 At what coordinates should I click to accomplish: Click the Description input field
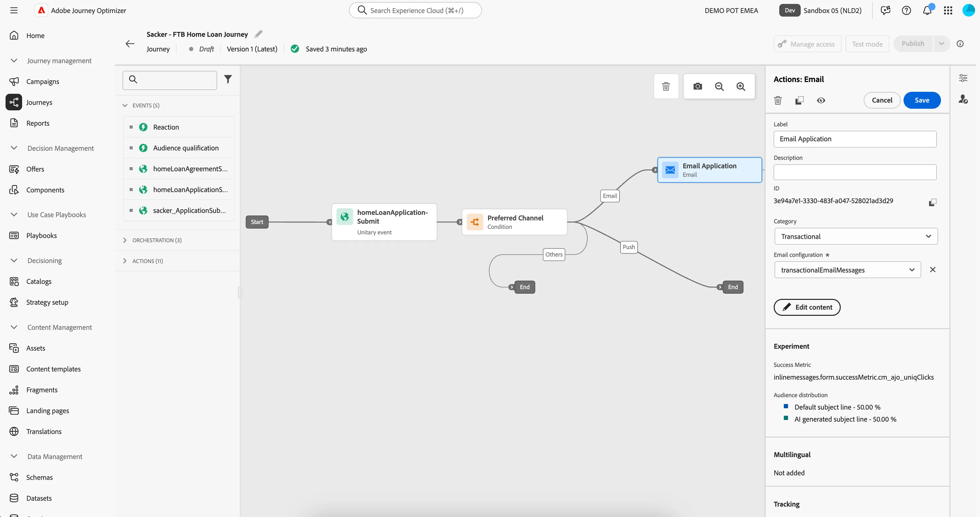855,173
